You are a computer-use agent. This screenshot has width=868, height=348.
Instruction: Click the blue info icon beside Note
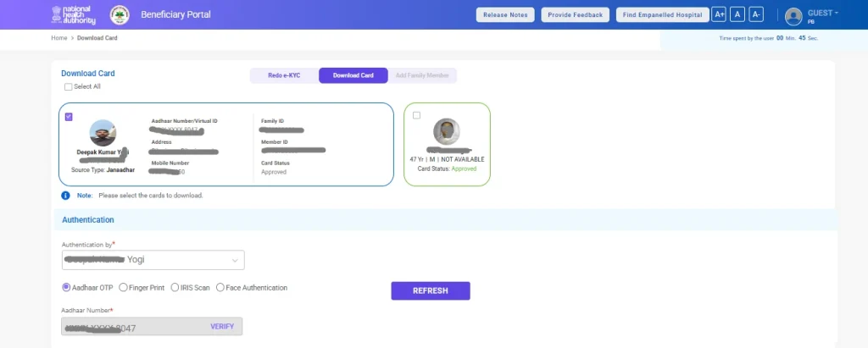click(66, 196)
